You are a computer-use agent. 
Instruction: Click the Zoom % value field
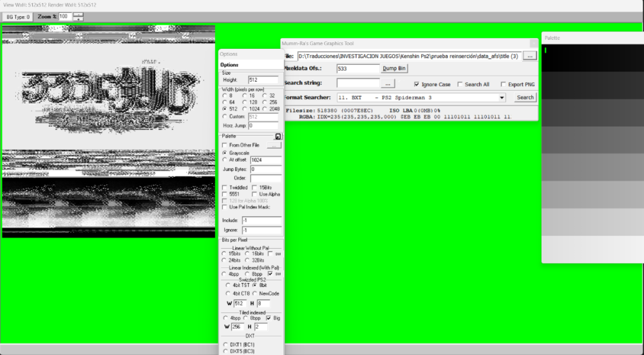[65, 17]
